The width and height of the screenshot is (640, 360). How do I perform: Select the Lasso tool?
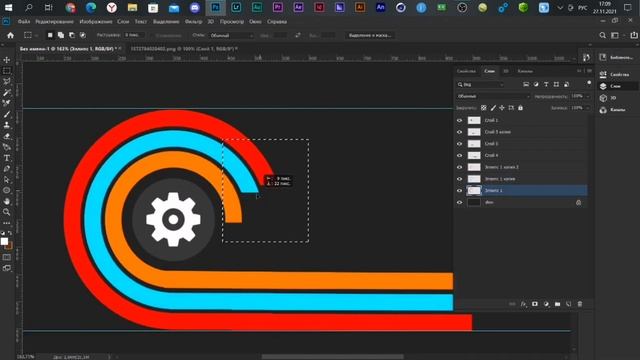click(7, 82)
